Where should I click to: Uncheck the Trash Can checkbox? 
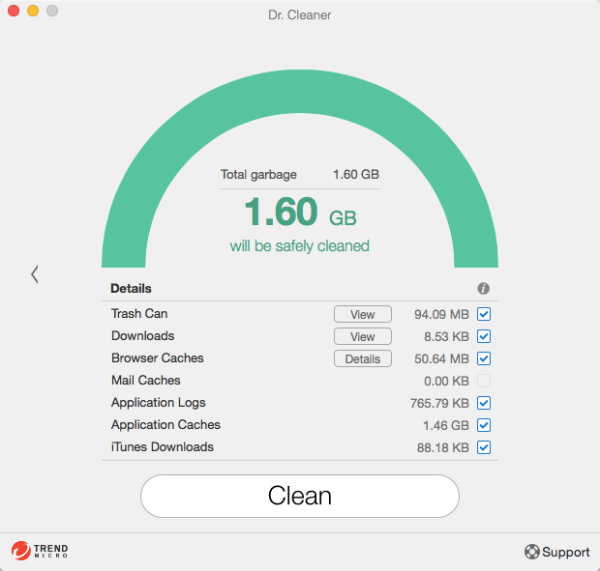[484, 314]
